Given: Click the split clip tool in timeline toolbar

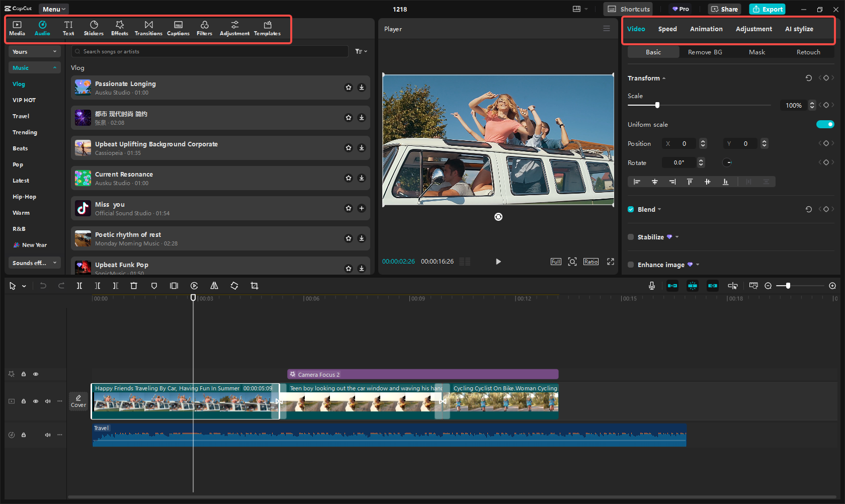Looking at the screenshot, I should click(x=79, y=286).
